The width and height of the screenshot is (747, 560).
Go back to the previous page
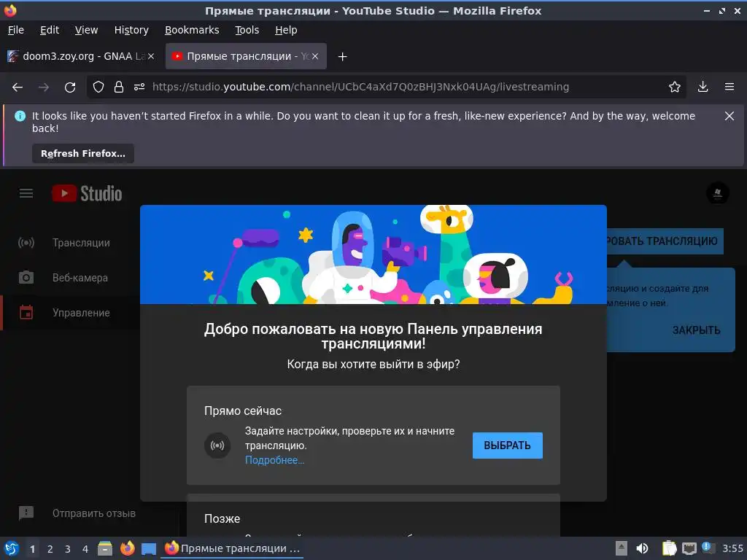click(x=18, y=87)
